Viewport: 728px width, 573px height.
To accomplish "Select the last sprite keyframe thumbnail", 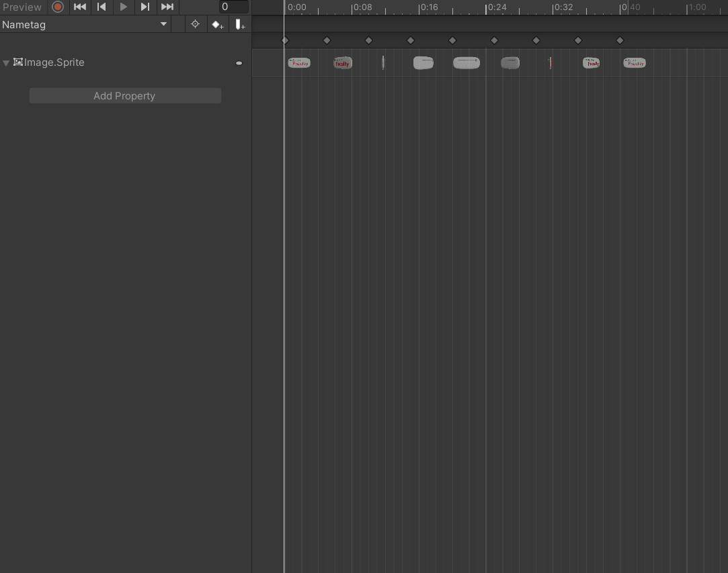I will click(x=634, y=63).
